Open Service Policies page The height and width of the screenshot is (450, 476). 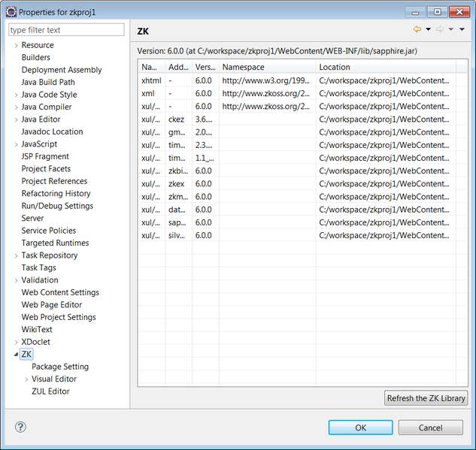coord(49,231)
